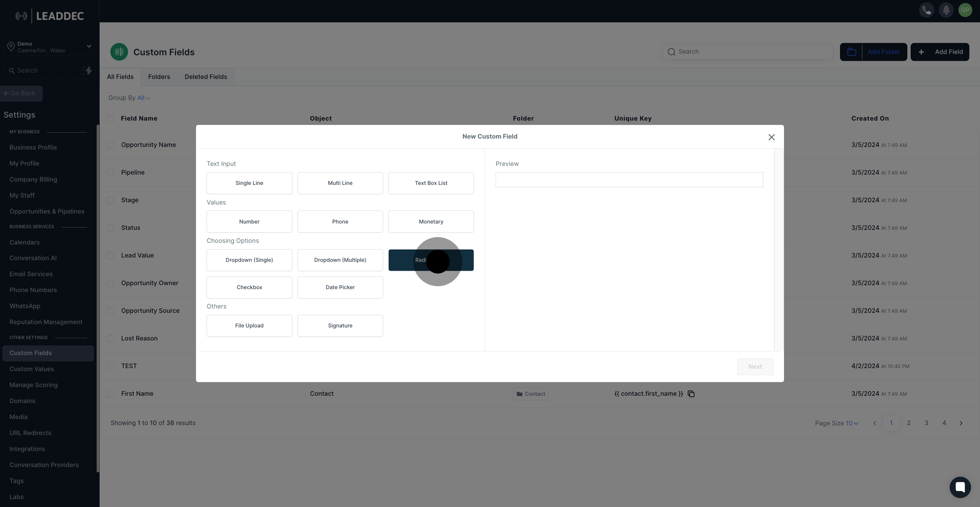Close the New Custom Field dialog
980x507 pixels.
(771, 137)
